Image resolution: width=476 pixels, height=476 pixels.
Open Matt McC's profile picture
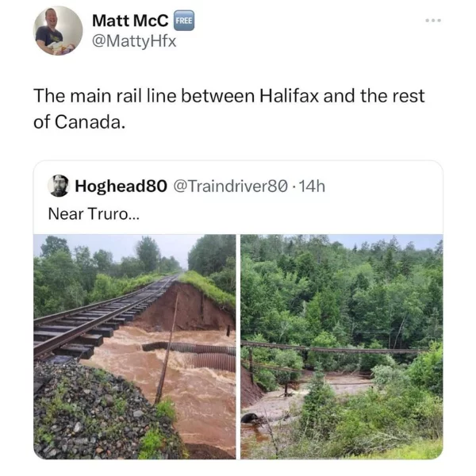coord(58,31)
